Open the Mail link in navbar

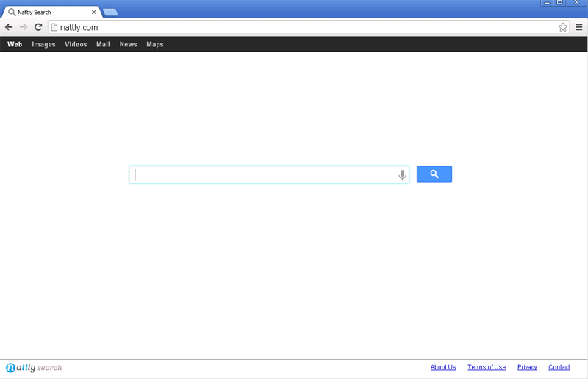[103, 44]
